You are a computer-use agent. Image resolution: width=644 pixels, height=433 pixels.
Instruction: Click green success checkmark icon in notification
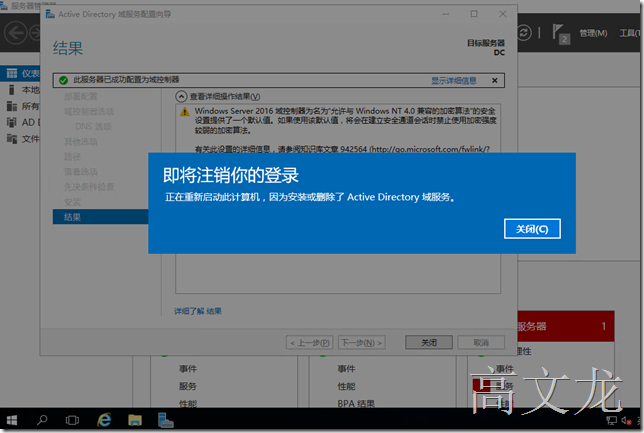(63, 80)
